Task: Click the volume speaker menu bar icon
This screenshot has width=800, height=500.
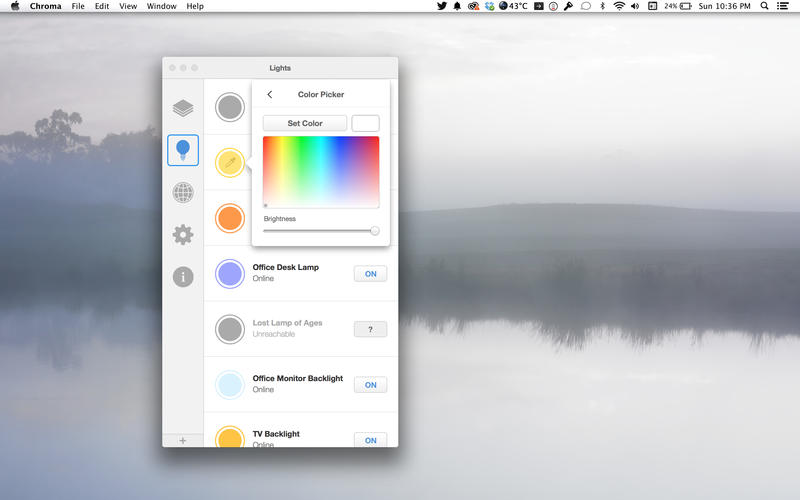Action: coord(635,6)
